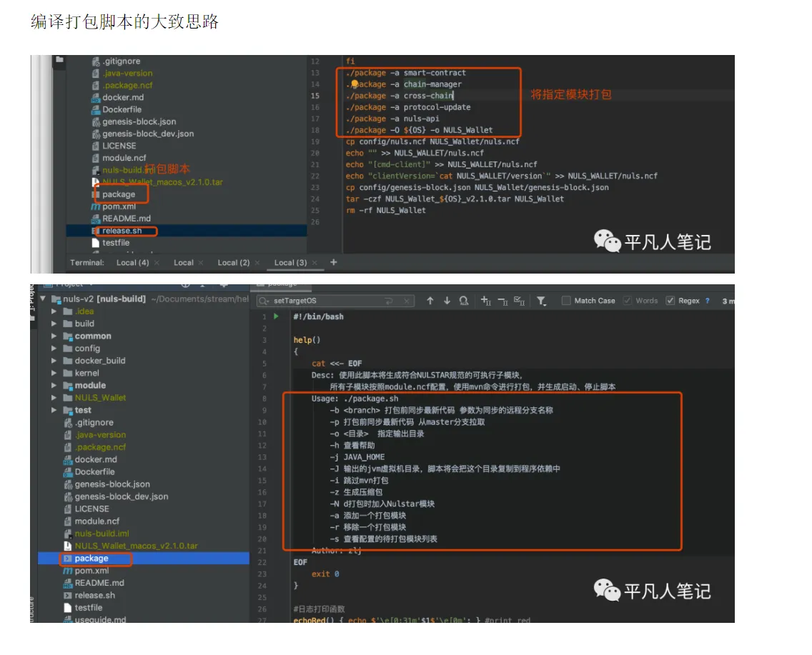Close the Local (3) terminal tab
This screenshot has width=812, height=655.
[315, 263]
